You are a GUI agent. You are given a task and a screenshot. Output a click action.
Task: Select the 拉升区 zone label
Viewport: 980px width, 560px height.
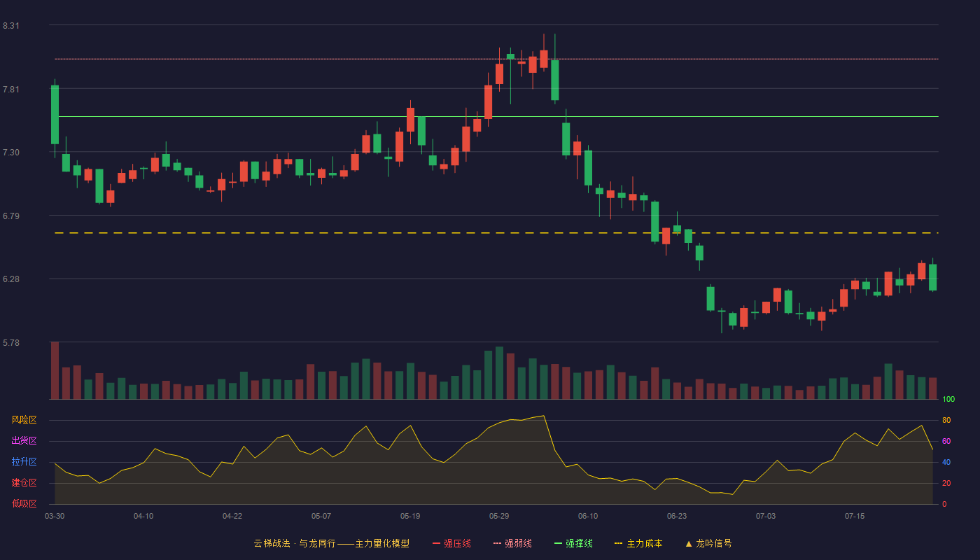click(24, 462)
